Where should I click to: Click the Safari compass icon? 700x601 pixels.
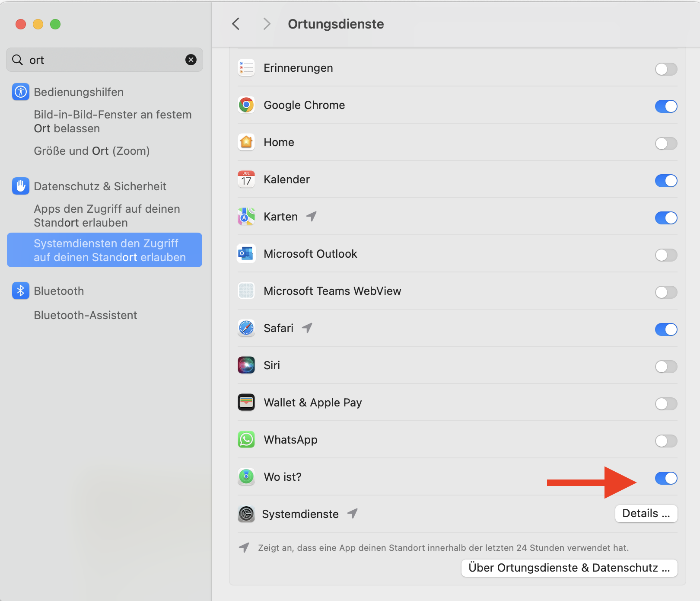pyautogui.click(x=246, y=328)
